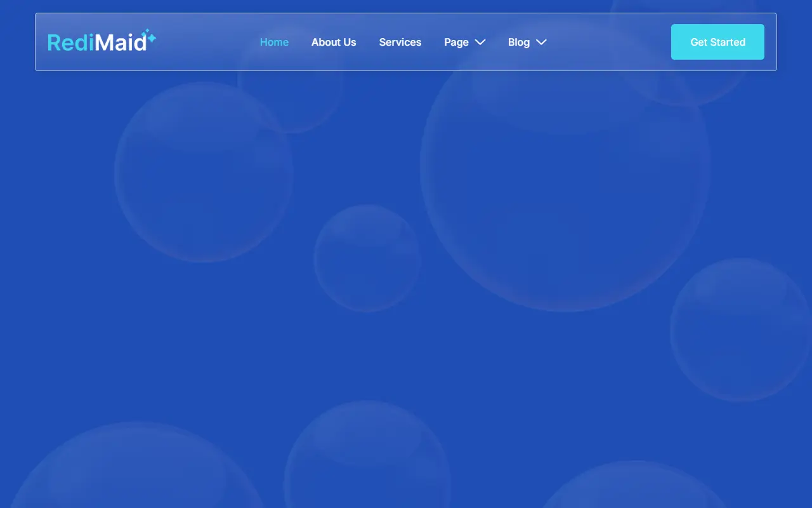Open the Blog menu item
The image size is (812, 508).
tap(519, 42)
